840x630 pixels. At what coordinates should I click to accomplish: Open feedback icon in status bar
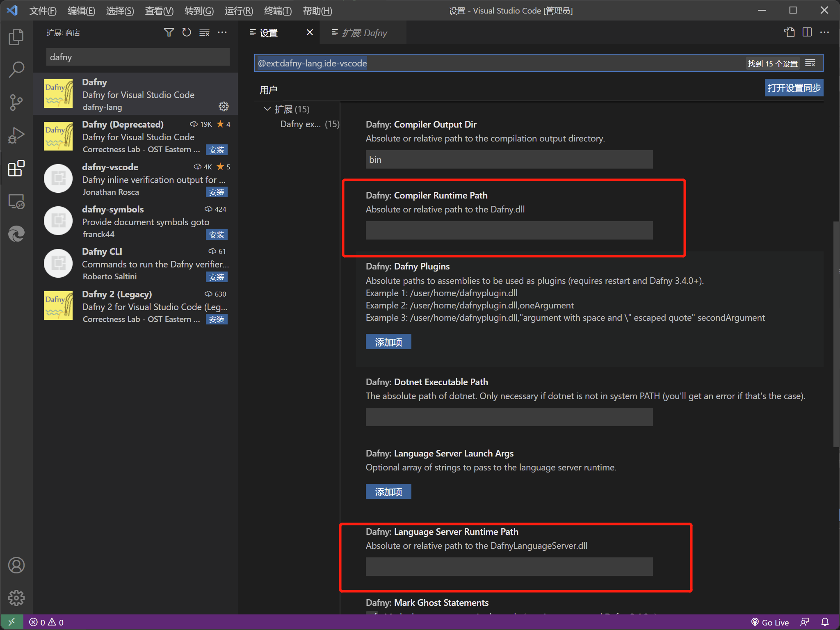click(x=805, y=622)
